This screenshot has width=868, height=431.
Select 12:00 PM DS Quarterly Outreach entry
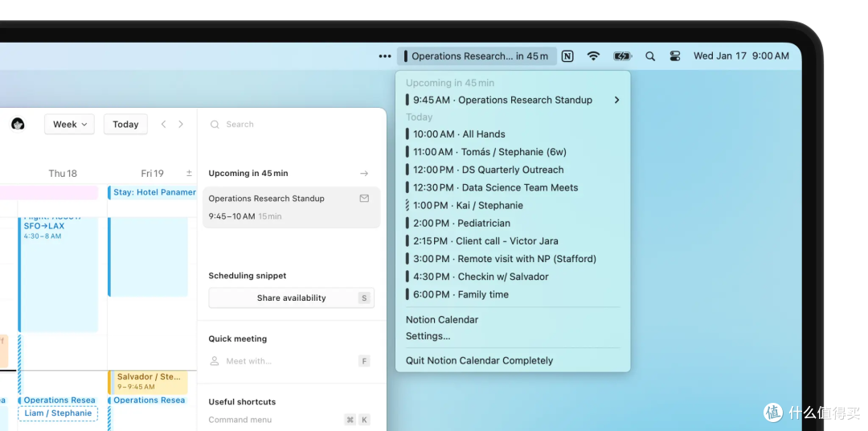513,170
